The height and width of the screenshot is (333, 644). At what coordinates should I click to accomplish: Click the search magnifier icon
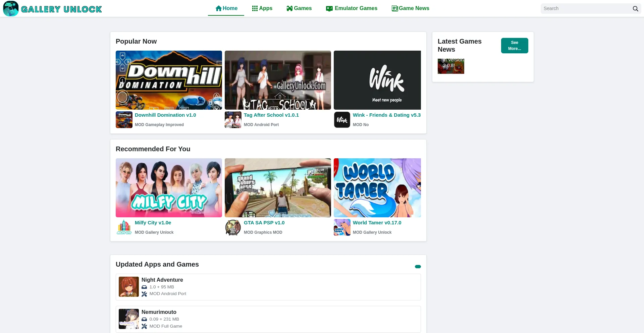(635, 9)
